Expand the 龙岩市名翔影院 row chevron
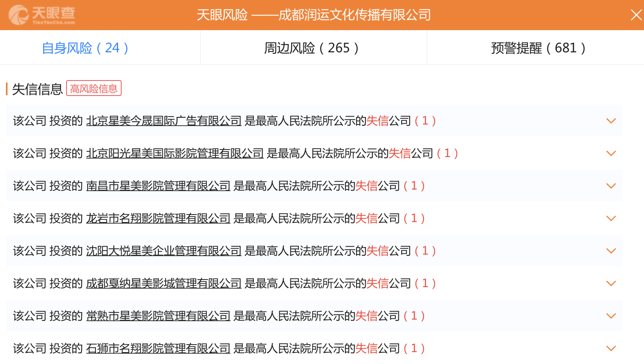 [611, 218]
